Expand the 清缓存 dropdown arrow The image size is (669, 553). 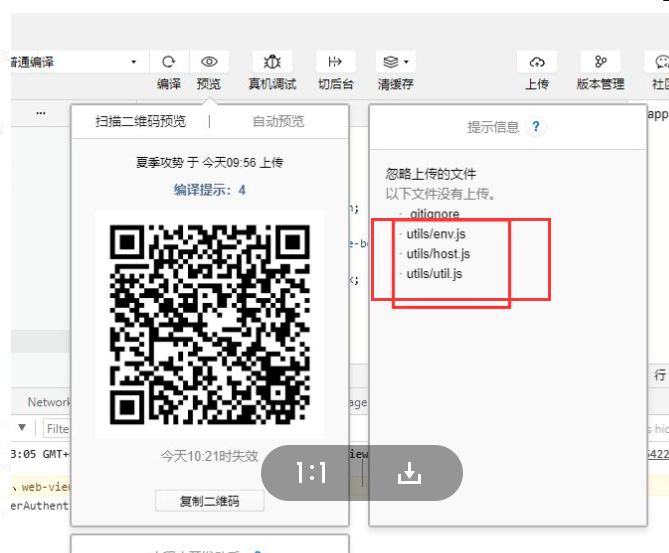coord(406,62)
